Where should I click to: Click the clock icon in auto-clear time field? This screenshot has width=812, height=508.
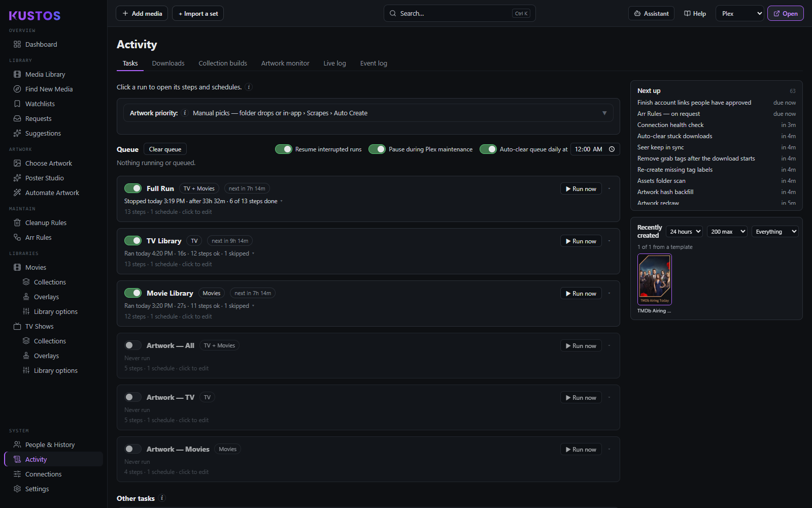click(x=612, y=149)
